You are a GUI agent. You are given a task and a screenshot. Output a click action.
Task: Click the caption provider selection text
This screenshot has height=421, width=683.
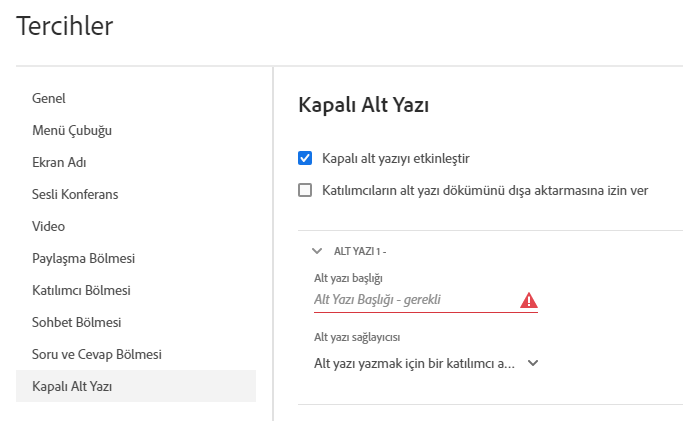(414, 363)
